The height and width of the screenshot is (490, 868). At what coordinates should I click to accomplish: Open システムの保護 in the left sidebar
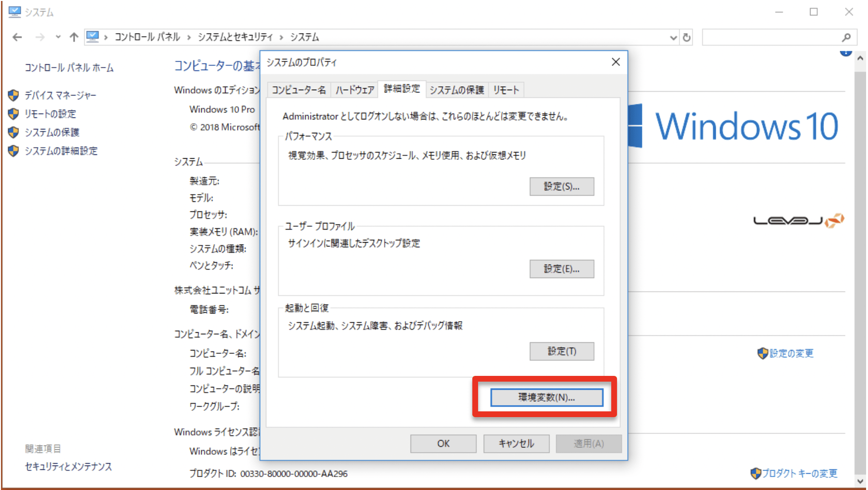click(x=52, y=132)
